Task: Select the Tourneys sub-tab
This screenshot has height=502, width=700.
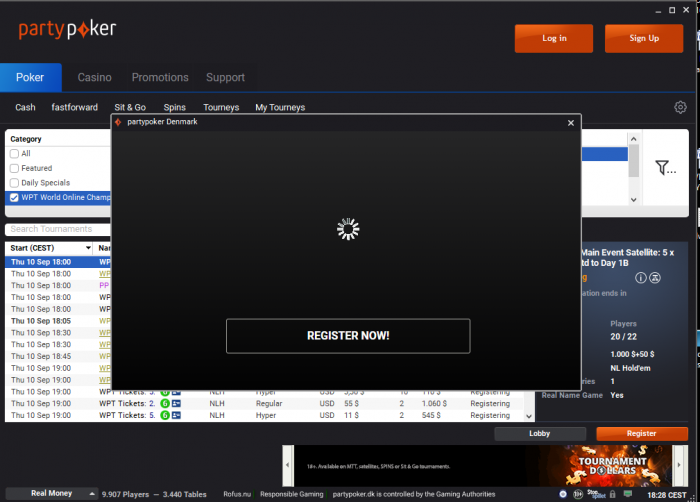Action: point(221,107)
